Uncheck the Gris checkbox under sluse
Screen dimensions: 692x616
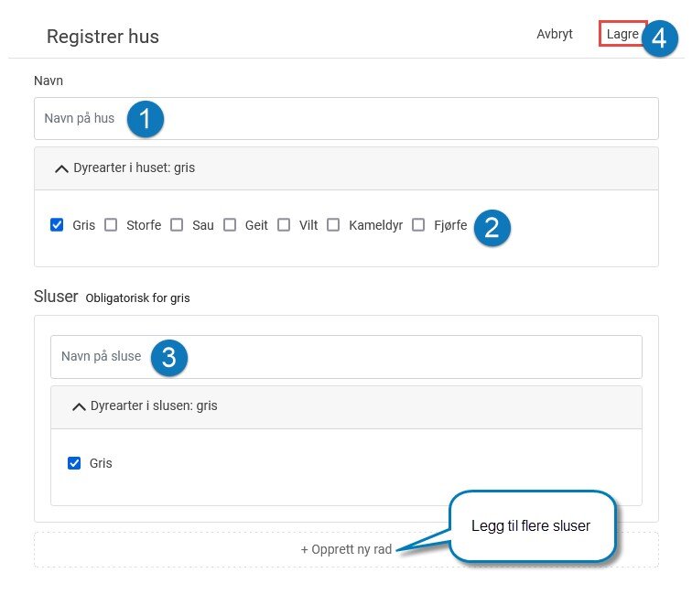(74, 463)
